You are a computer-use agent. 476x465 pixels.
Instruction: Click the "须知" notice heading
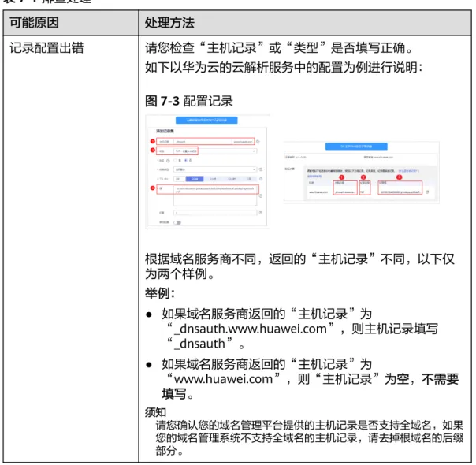tap(155, 412)
